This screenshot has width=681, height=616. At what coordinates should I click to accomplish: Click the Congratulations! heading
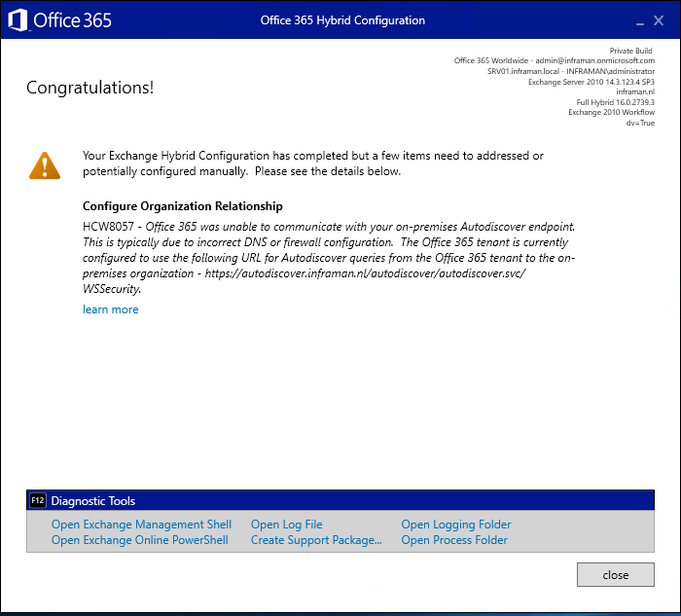90,89
